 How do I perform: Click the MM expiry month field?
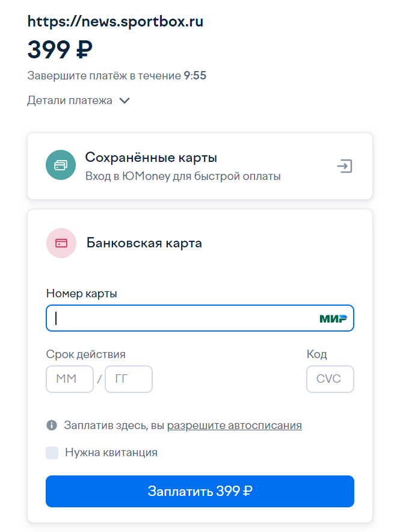click(x=70, y=379)
